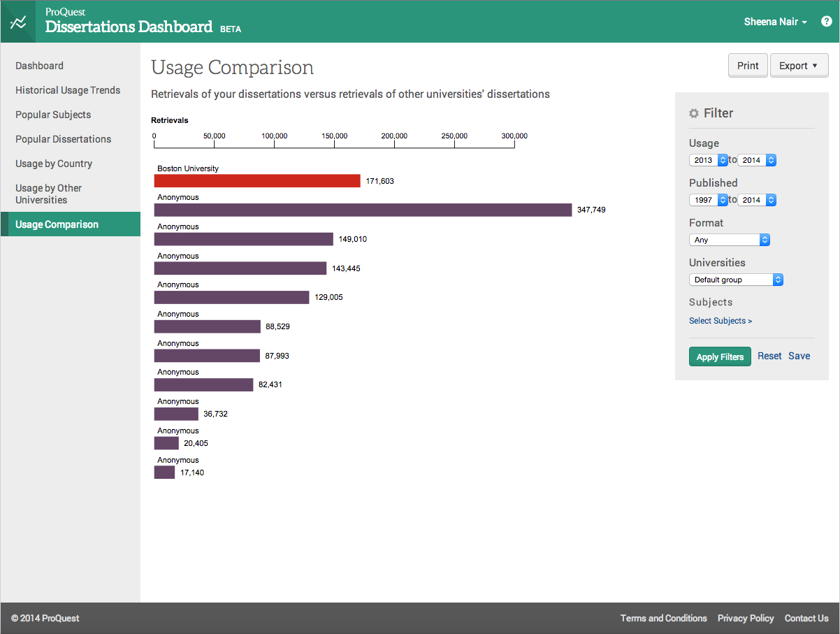Open the Usage start year 2013 dropdown
The width and height of the screenshot is (840, 634).
708,160
